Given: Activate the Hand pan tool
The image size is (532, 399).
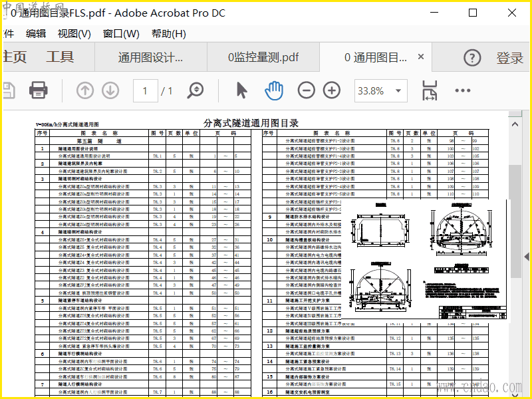Looking at the screenshot, I should click(274, 90).
